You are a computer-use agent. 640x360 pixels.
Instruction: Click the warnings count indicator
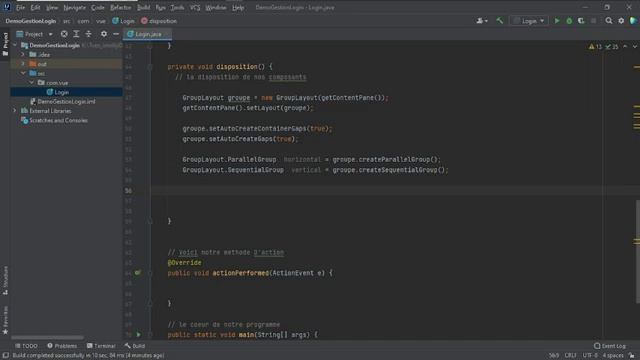click(x=595, y=47)
